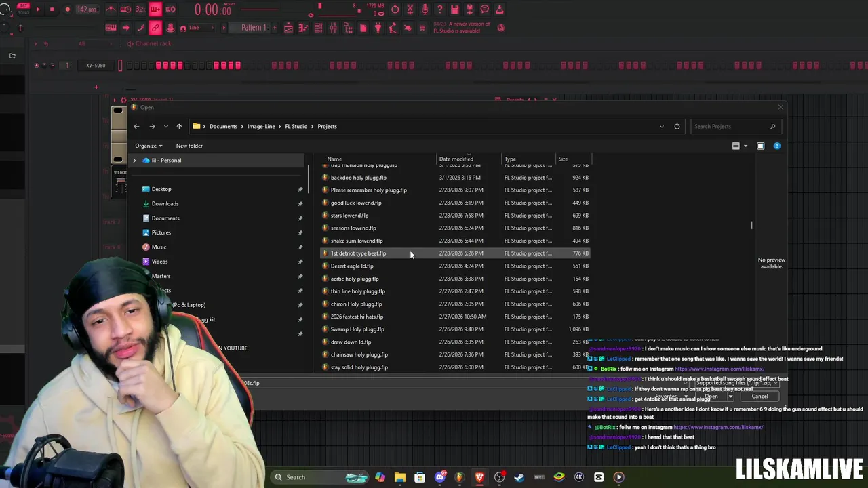
Task: Open the Brave browser taskbar icon
Action: pyautogui.click(x=479, y=477)
